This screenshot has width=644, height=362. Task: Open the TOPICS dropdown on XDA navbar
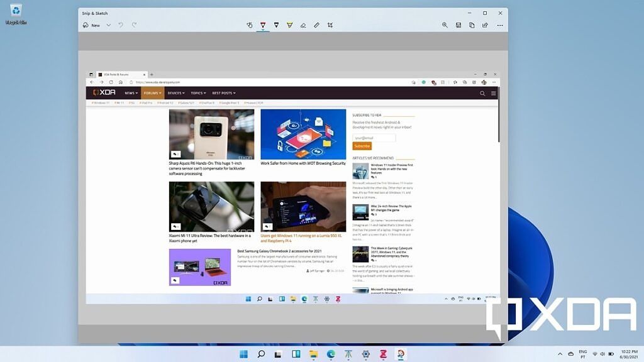pyautogui.click(x=198, y=92)
